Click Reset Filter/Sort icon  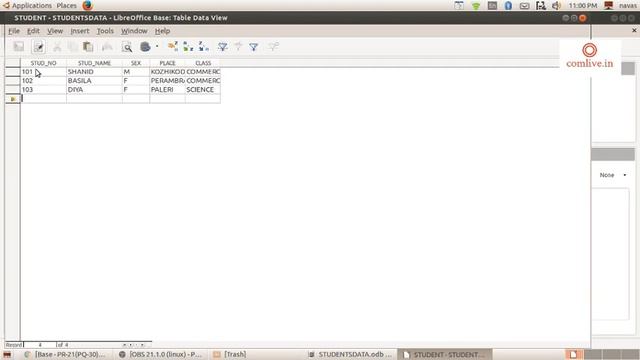tap(273, 47)
